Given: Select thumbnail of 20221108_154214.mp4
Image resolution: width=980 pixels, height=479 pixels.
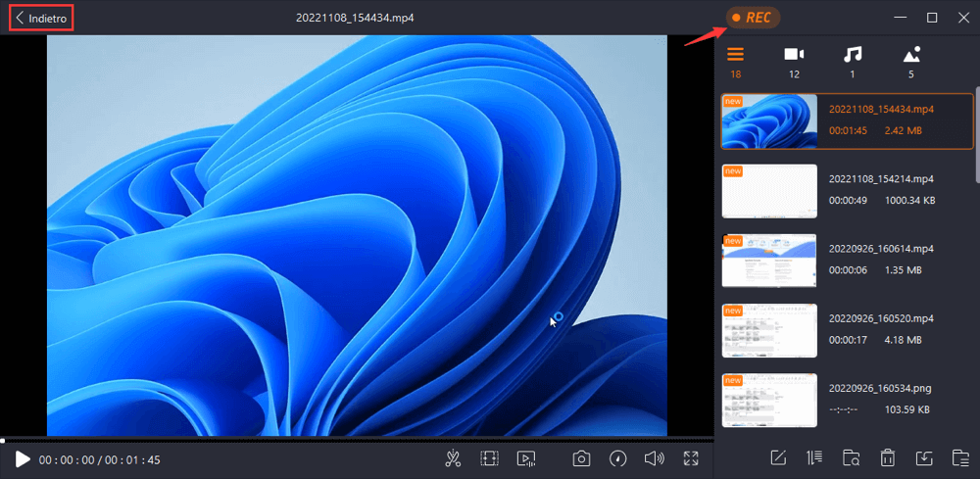Looking at the screenshot, I should 769,191.
